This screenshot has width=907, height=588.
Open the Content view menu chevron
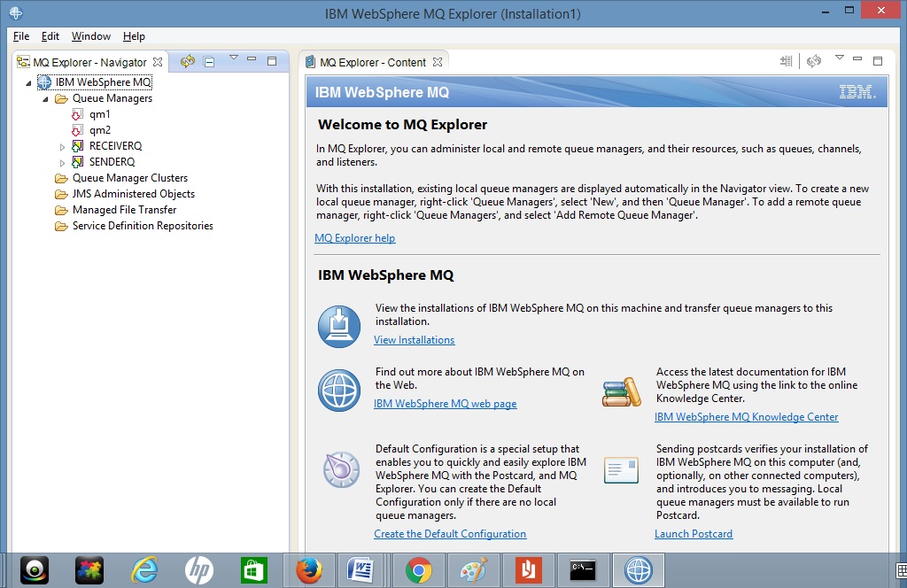839,57
